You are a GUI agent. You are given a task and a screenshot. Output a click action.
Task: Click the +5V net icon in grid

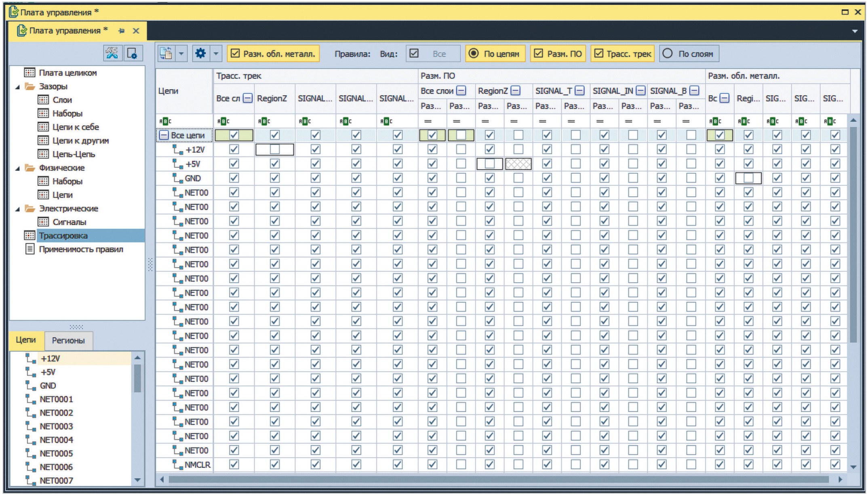click(x=177, y=164)
